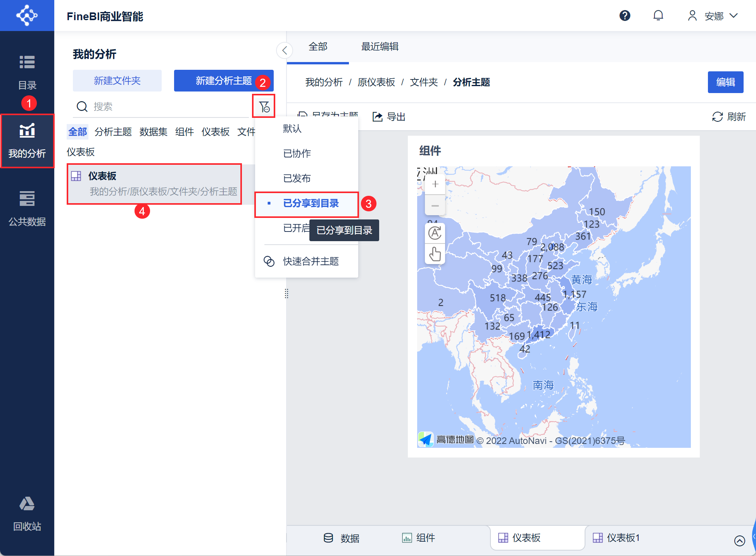The width and height of the screenshot is (756, 556).
Task: Open the 组件 bottom tab
Action: click(x=419, y=538)
